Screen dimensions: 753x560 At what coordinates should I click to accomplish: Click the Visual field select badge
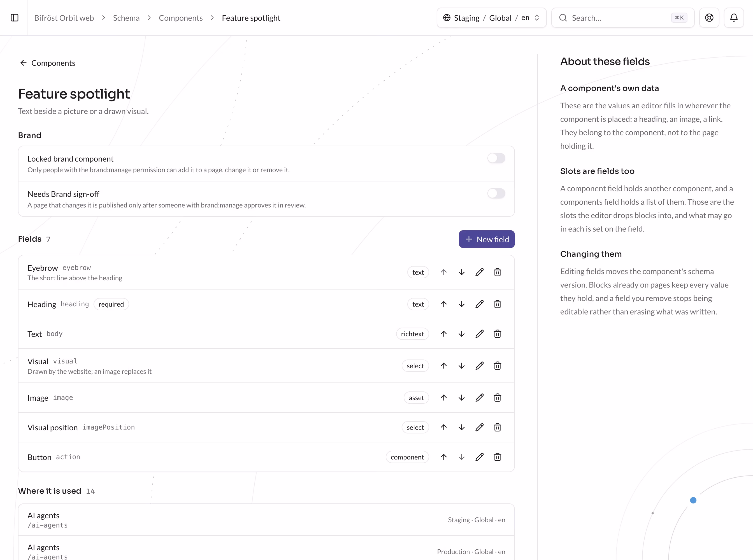pos(415,366)
